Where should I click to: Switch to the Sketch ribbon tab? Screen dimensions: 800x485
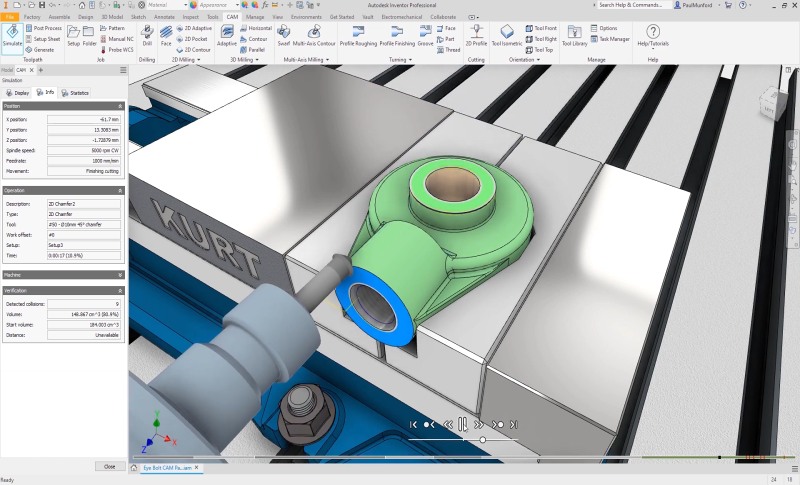(138, 17)
